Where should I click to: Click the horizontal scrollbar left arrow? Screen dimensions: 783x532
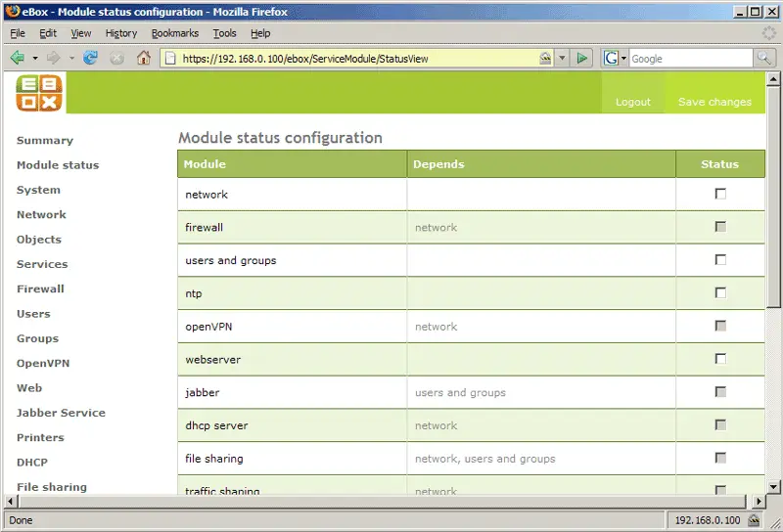(10, 501)
